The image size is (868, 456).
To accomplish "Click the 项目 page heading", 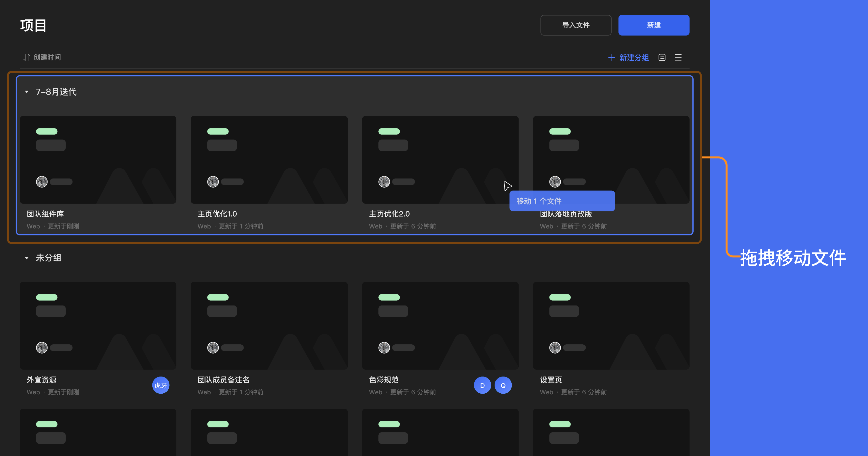I will click(x=33, y=25).
